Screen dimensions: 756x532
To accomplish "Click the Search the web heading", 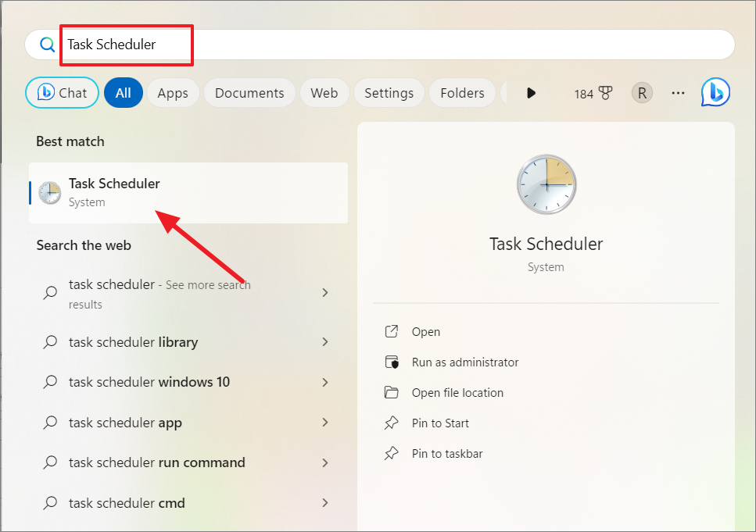I will click(84, 245).
